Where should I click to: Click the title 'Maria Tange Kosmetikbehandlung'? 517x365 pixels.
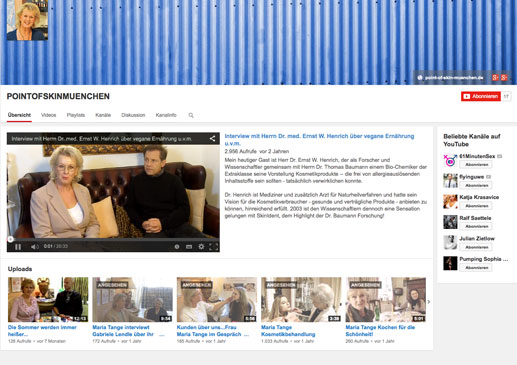click(x=288, y=331)
